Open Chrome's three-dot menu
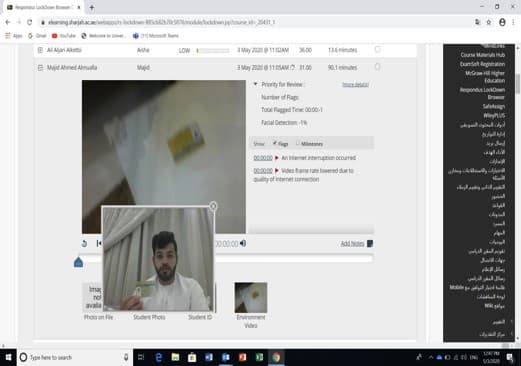 514,22
